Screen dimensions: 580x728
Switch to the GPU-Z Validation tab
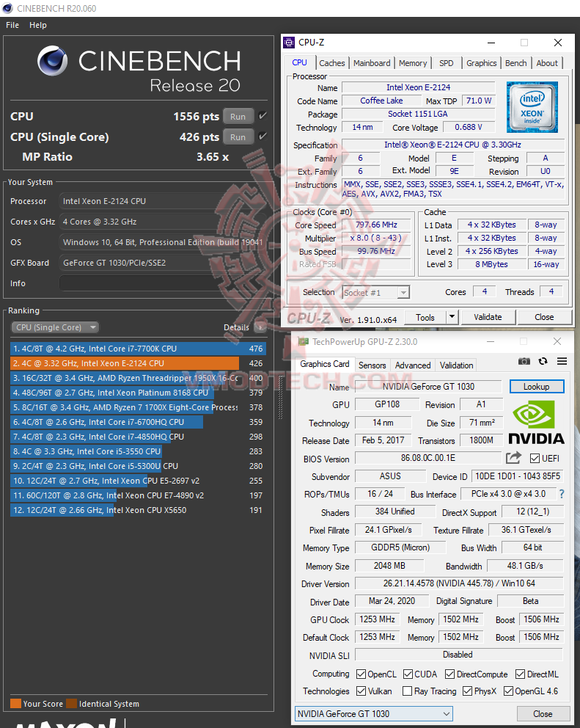(457, 365)
